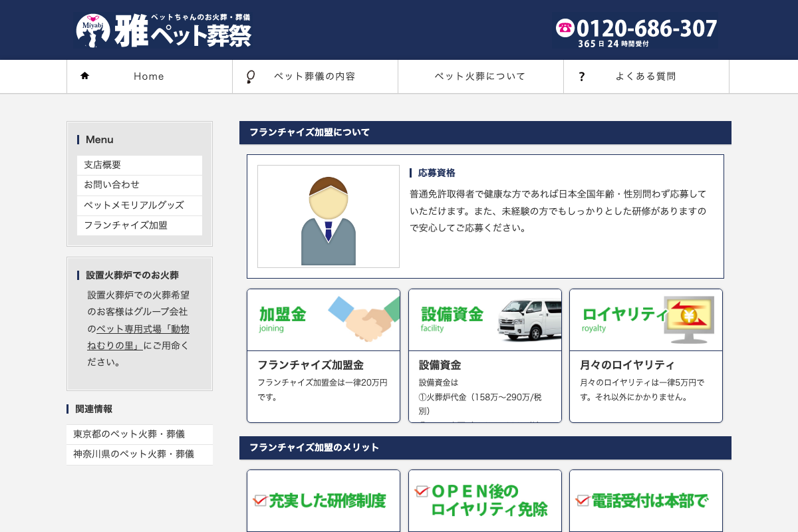The width and height of the screenshot is (798, 532).
Task: Open the ペット葬儀の内容 navigation tab
Action: [315, 76]
